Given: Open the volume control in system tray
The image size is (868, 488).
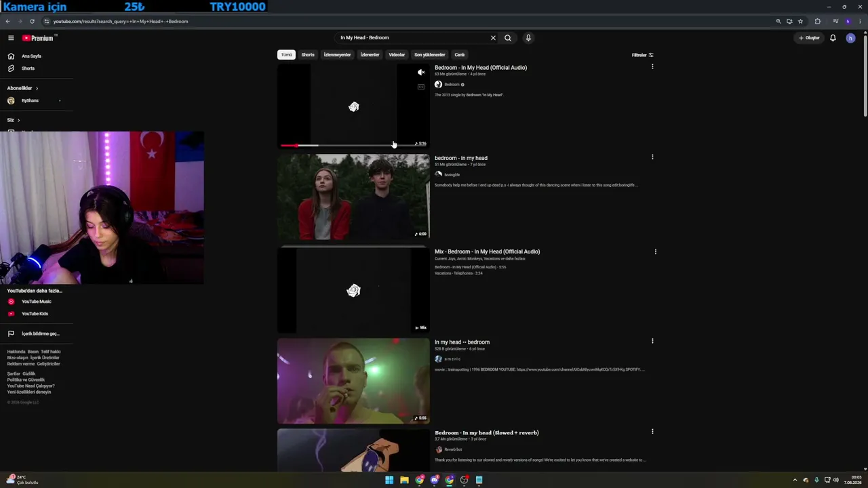Looking at the screenshot, I should (835, 480).
